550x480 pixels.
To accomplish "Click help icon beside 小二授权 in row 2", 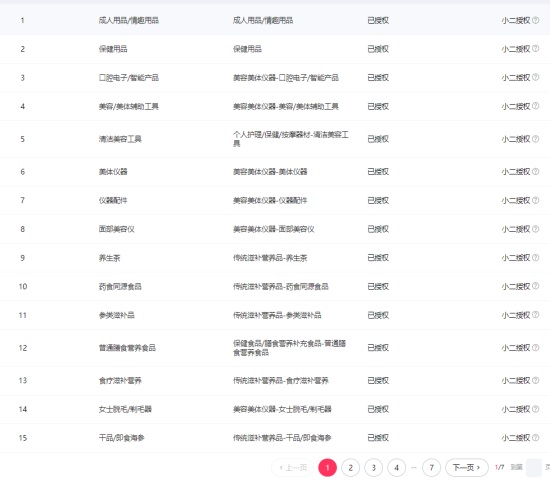I will point(536,49).
